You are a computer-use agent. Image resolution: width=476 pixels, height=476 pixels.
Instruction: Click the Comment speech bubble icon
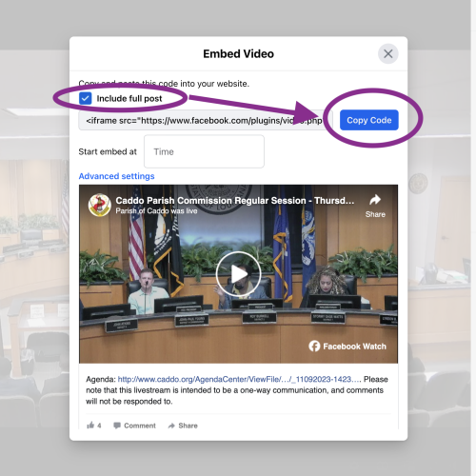click(117, 426)
